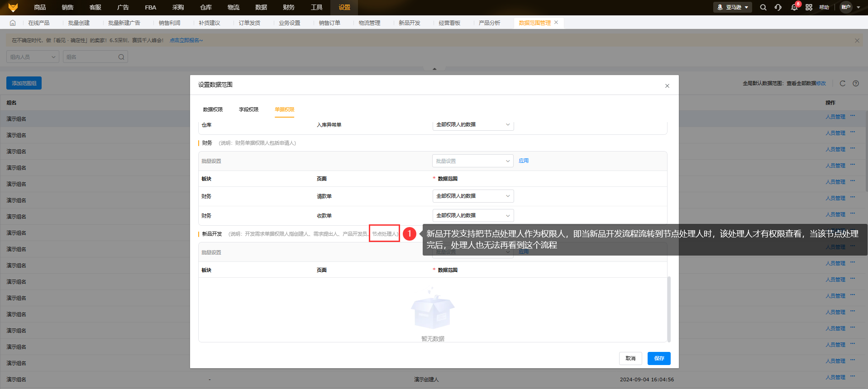Image resolution: width=868 pixels, height=389 pixels.
Task: Click the dialog's vertical scrollbar
Action: (669, 309)
